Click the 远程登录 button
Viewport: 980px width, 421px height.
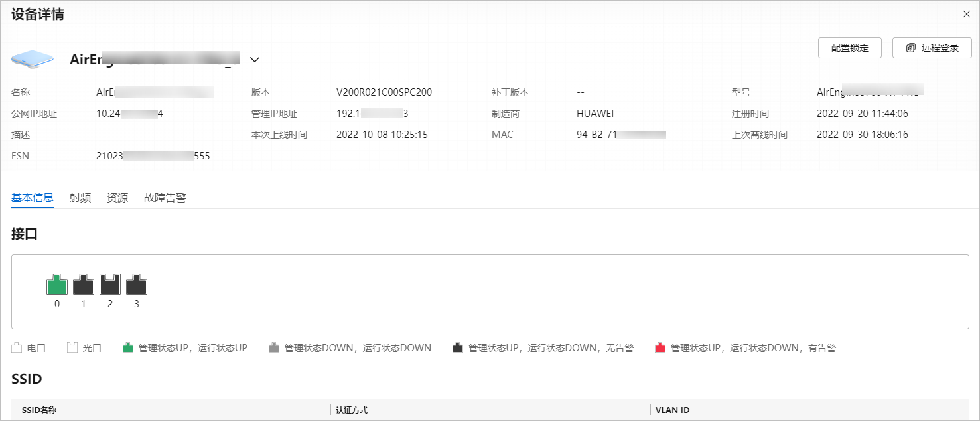click(932, 48)
